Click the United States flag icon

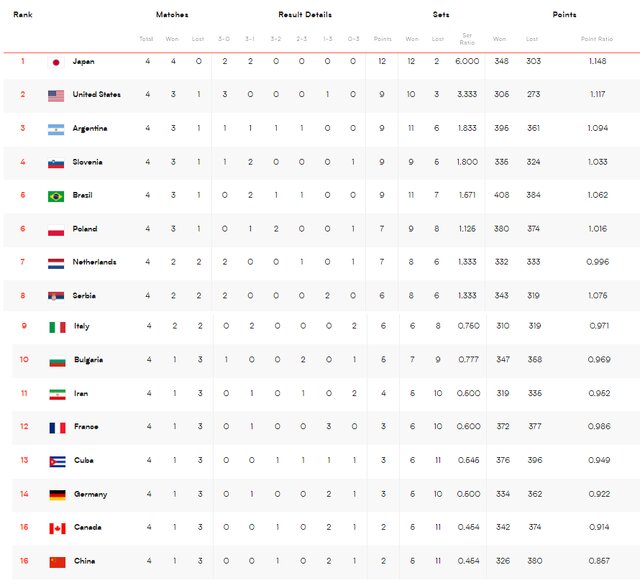click(56, 95)
